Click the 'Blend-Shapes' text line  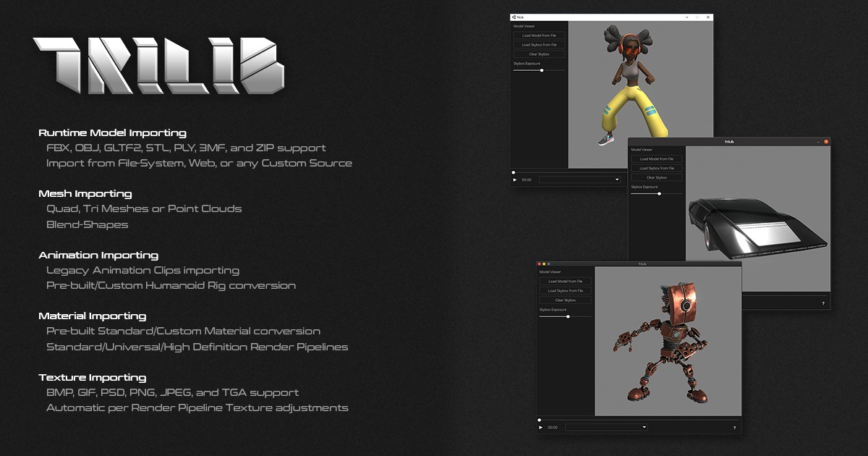(x=87, y=224)
